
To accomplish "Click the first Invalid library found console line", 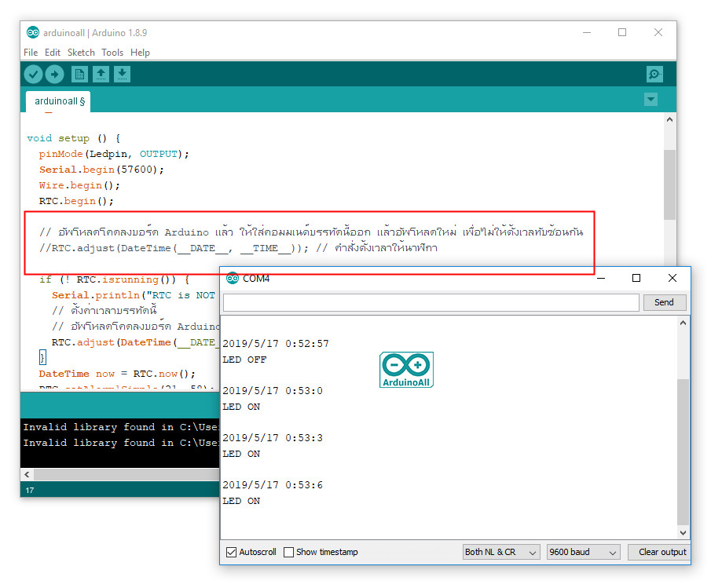I will 121,427.
